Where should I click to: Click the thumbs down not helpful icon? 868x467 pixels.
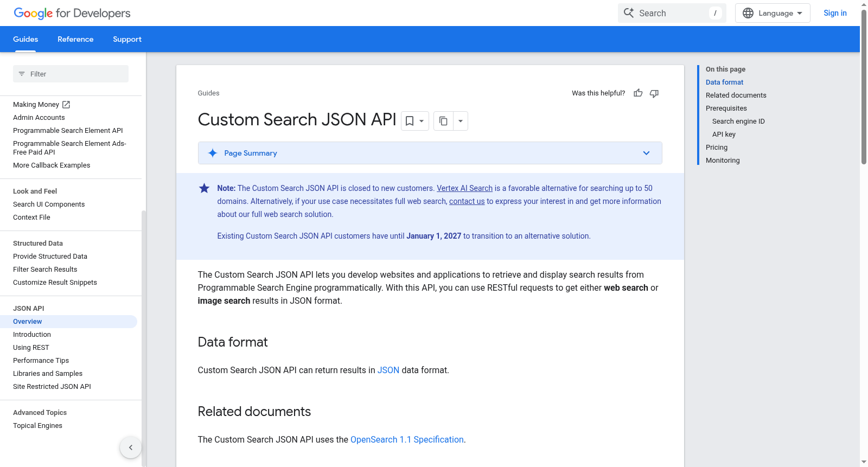(x=654, y=93)
